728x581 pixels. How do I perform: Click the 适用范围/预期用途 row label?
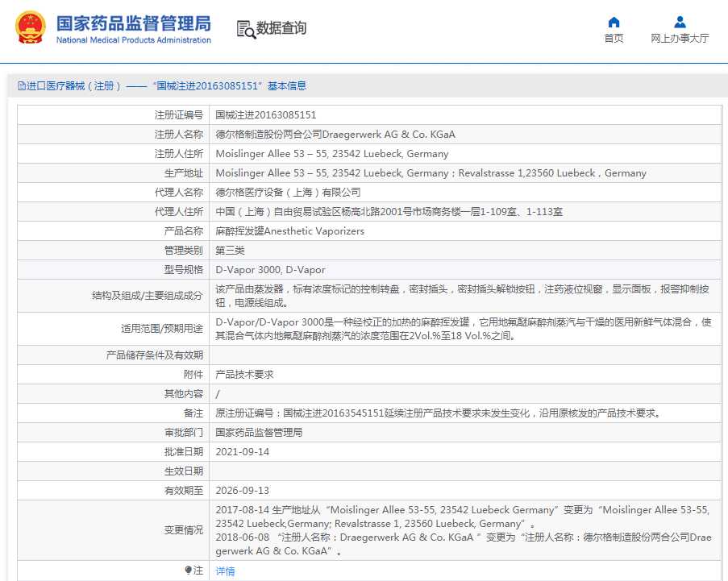pos(162,329)
